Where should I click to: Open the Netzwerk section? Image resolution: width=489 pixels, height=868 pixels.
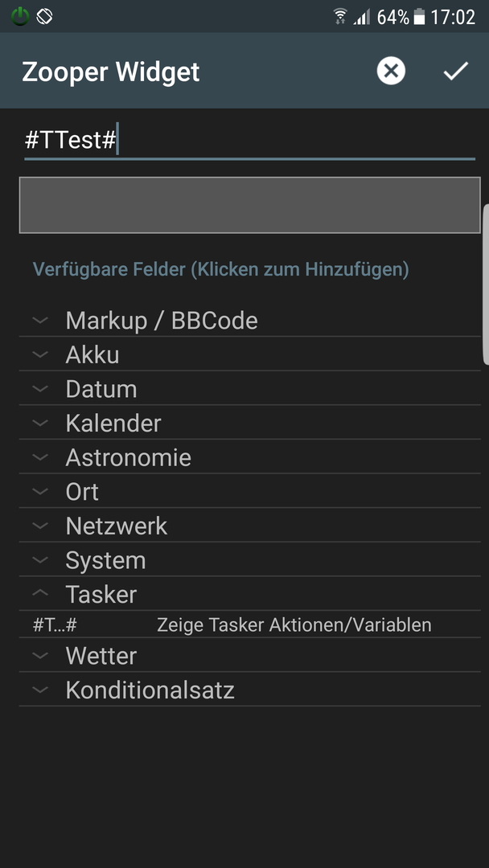[x=250, y=526]
